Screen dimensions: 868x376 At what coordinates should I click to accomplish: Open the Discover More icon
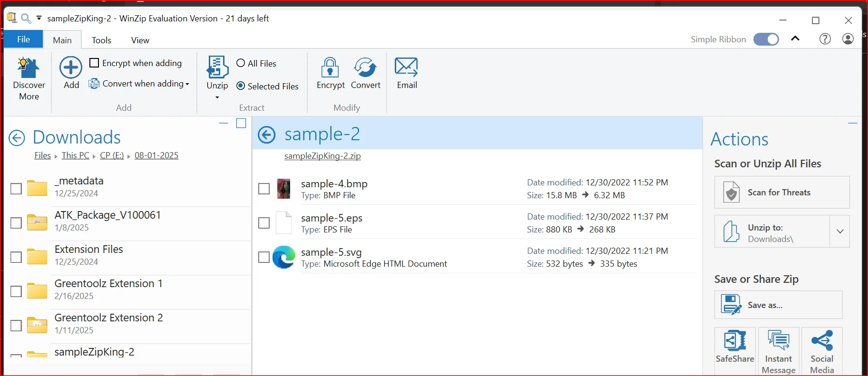[x=28, y=67]
